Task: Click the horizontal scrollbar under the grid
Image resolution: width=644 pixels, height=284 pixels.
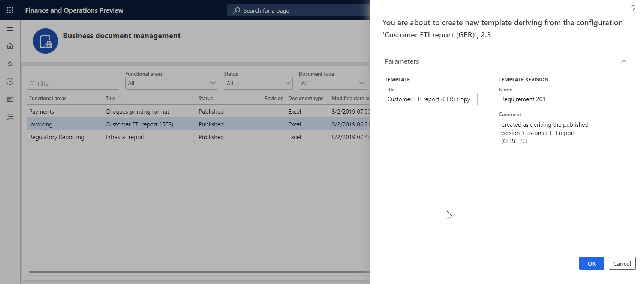Action: pyautogui.click(x=199, y=272)
